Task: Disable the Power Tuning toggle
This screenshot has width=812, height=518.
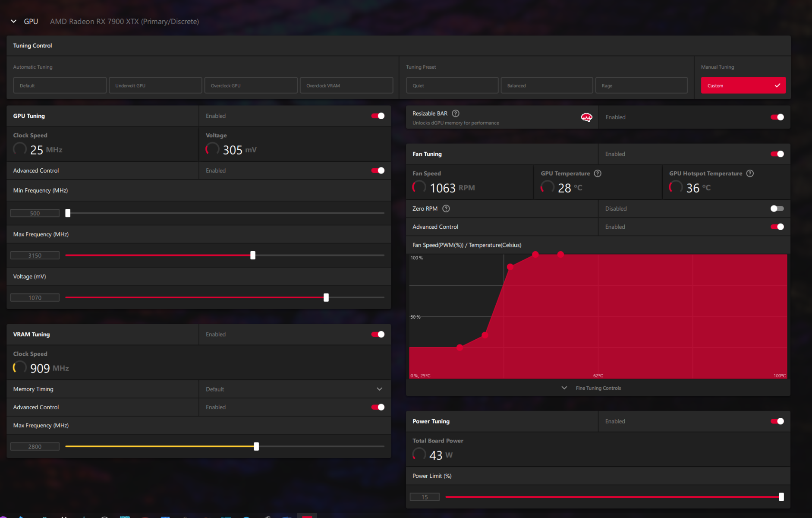Action: click(x=777, y=421)
